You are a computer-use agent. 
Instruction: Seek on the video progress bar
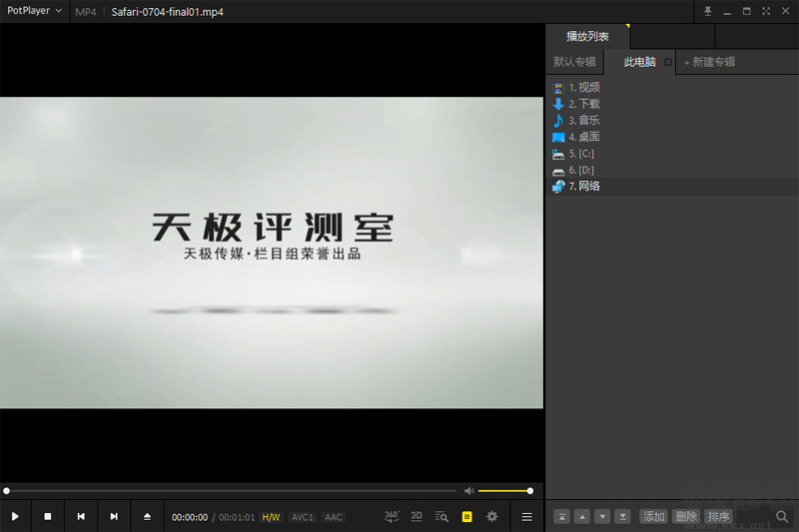231,491
